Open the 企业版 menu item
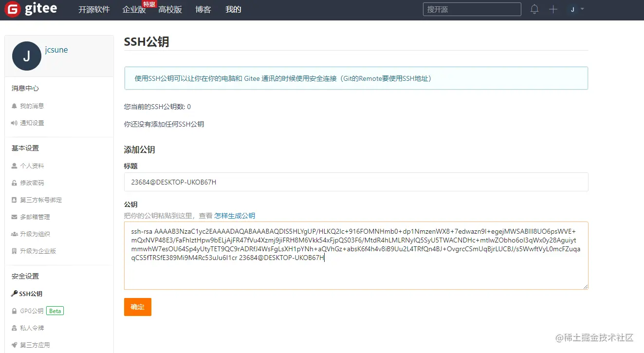This screenshot has height=353, width=644. (x=134, y=9)
